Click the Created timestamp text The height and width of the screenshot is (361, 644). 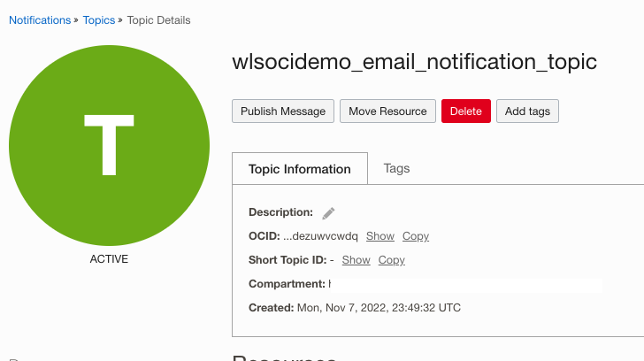point(379,308)
